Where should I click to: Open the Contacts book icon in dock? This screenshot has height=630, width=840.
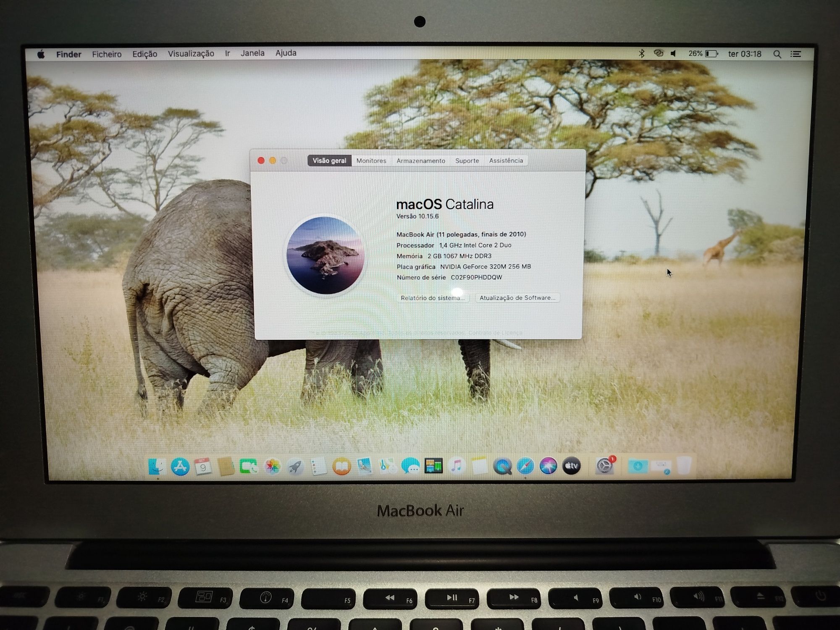(226, 466)
